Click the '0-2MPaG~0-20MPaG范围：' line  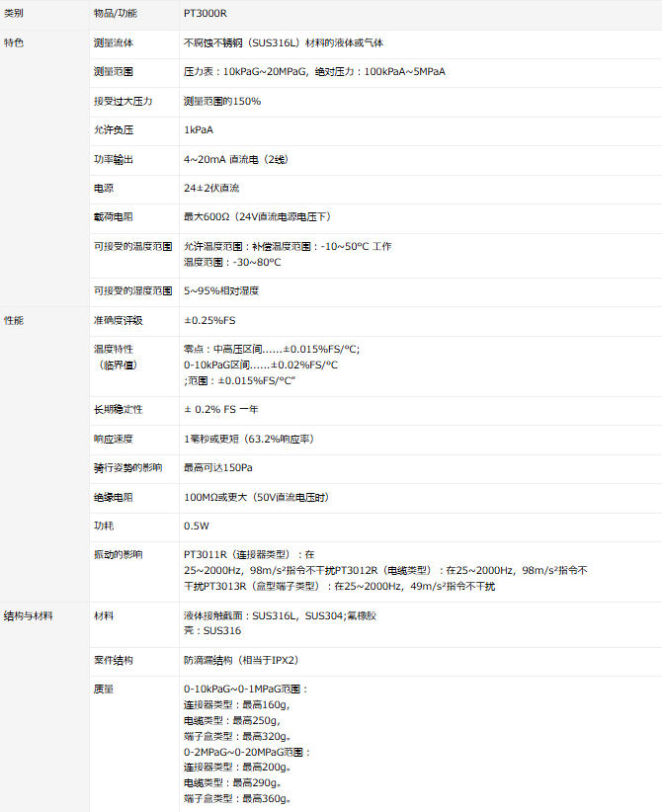247,752
